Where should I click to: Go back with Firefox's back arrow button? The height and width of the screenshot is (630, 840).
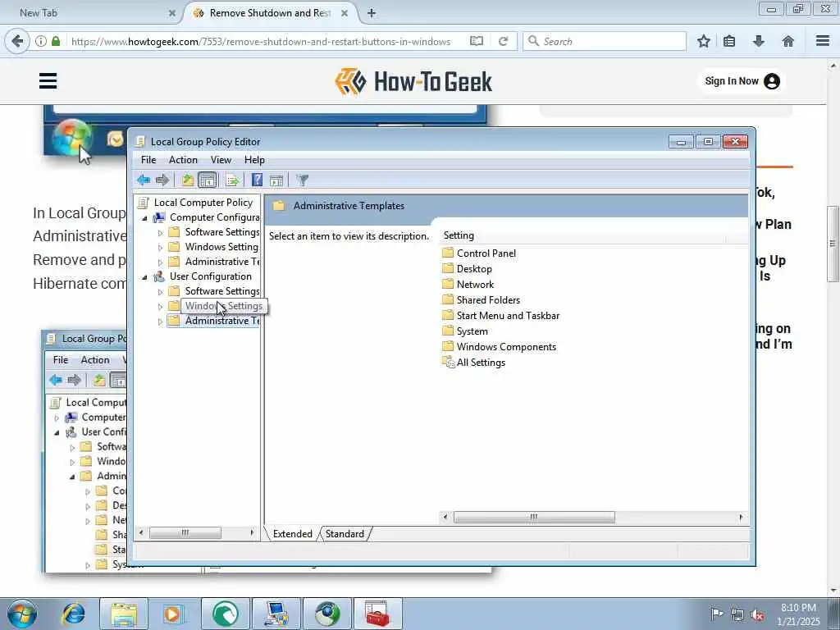(17, 41)
